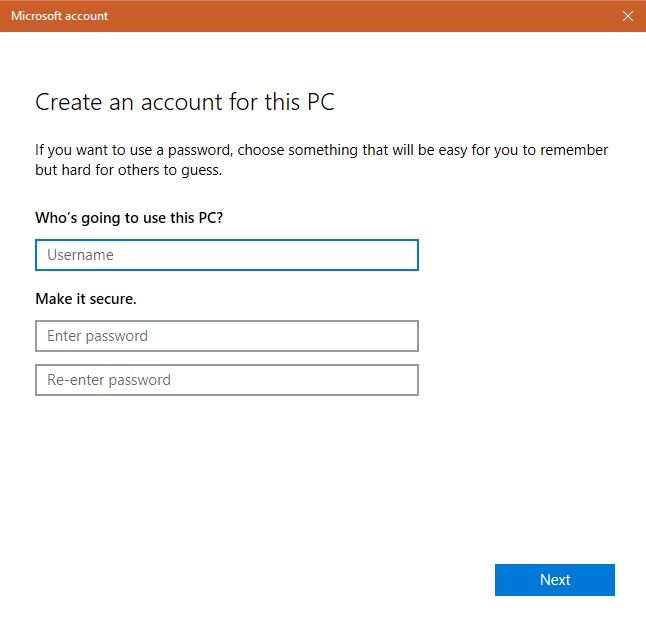
Task: Click the 'Username' placeholder text
Action: point(80,255)
